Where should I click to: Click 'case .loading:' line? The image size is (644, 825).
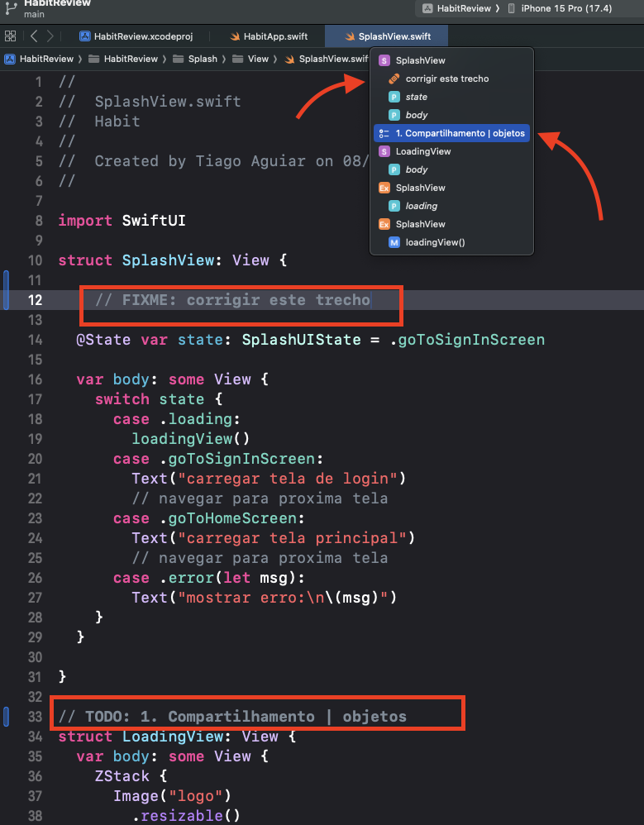pos(177,419)
